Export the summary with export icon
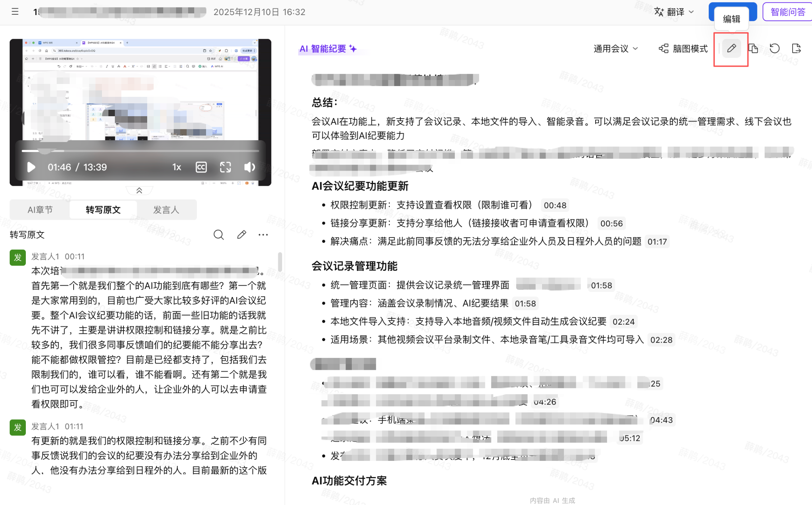This screenshot has width=812, height=505. [796, 48]
